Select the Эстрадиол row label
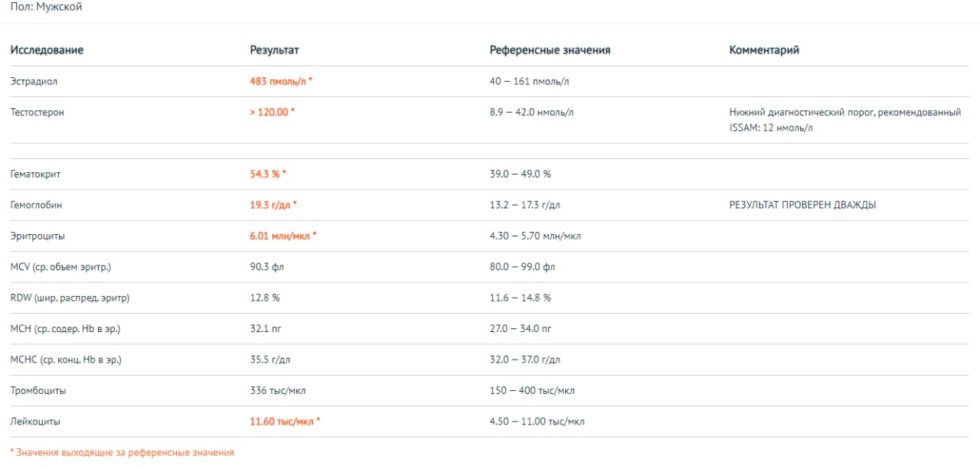This screenshot has height=469, width=980. 34,81
